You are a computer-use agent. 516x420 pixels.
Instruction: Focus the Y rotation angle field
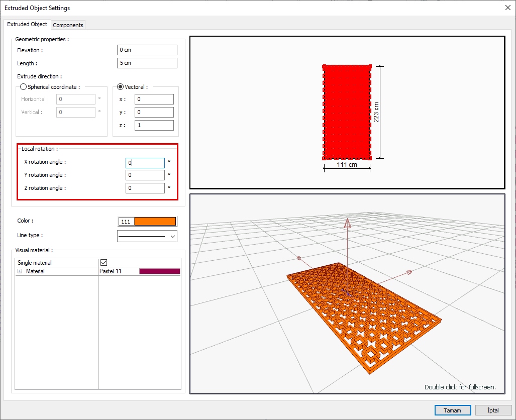click(145, 175)
